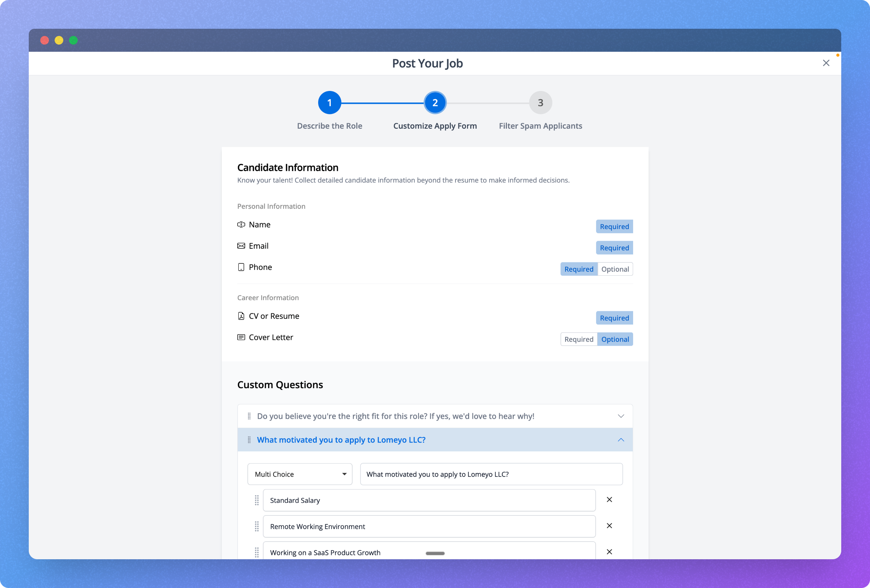Set Phone field to Optional

tap(615, 269)
